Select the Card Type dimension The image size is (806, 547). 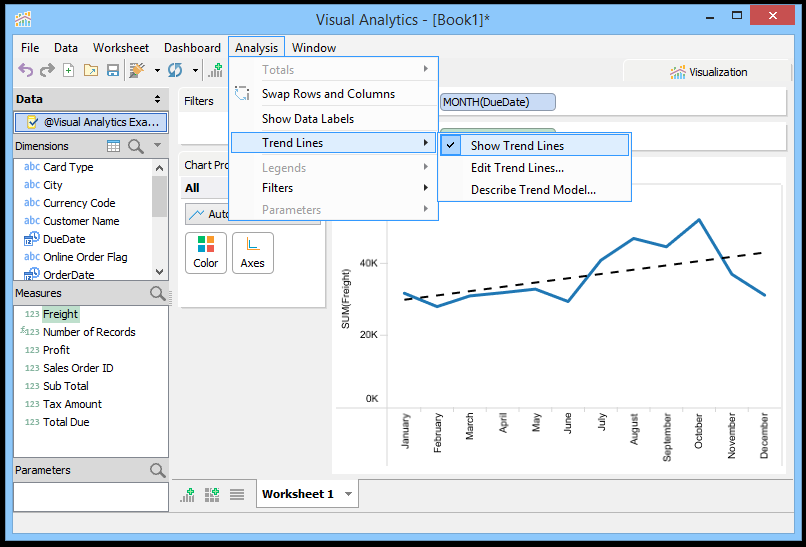point(68,167)
